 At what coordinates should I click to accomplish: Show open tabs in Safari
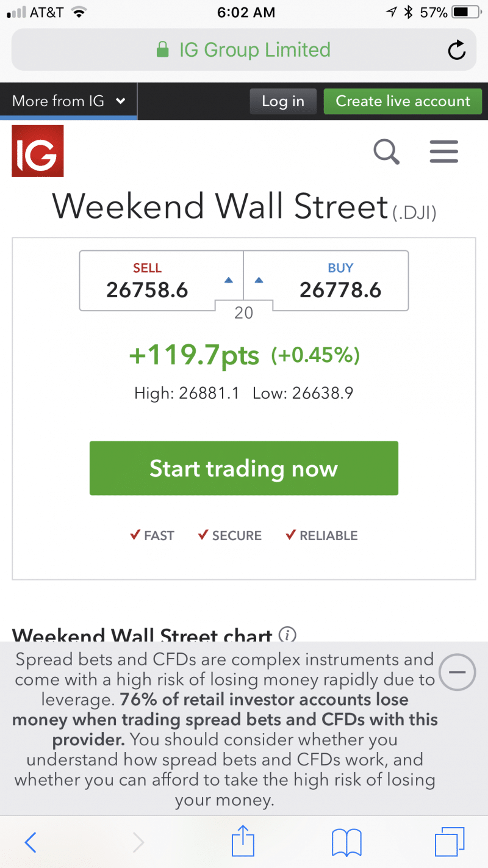(x=450, y=843)
